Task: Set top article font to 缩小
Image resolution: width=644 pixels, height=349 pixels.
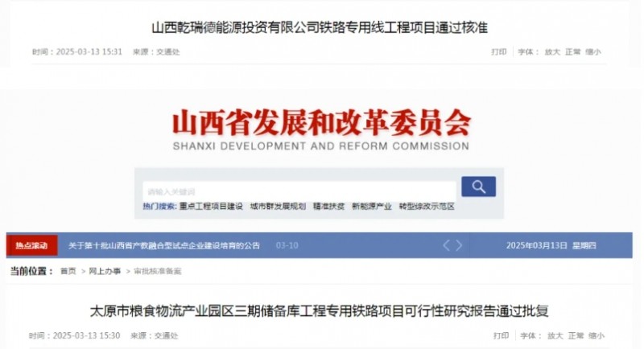Action: pos(593,51)
